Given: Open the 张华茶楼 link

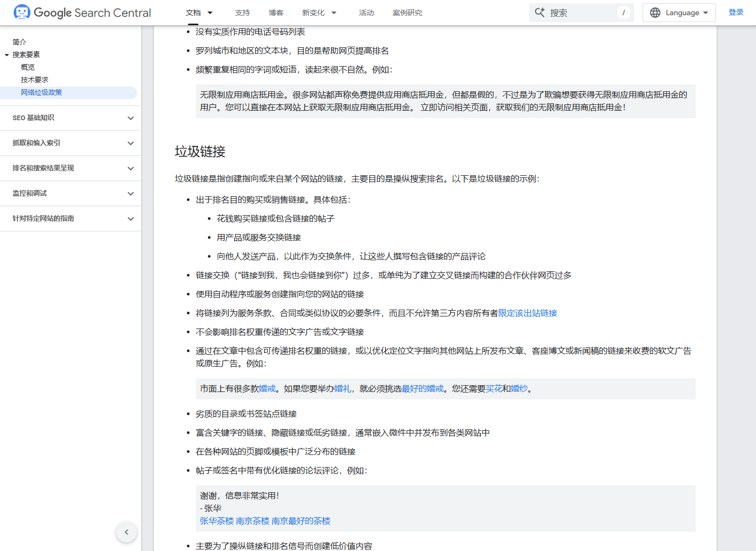Looking at the screenshot, I should [x=217, y=521].
